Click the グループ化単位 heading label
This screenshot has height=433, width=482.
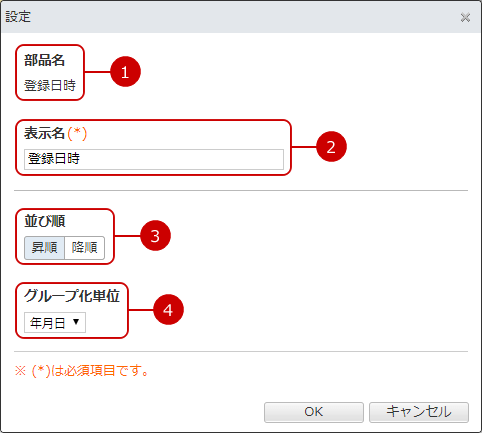tap(72, 296)
